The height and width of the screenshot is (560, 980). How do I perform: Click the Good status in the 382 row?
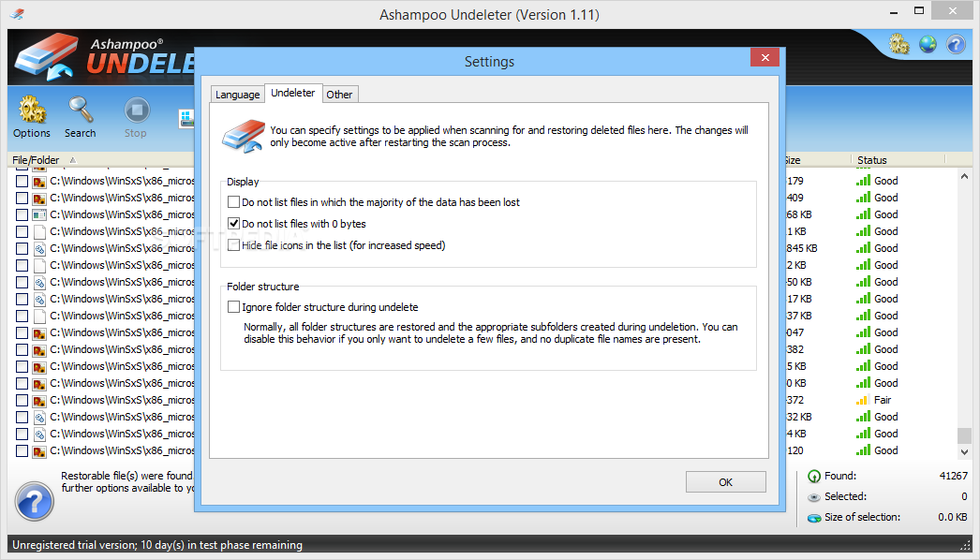[x=885, y=349]
